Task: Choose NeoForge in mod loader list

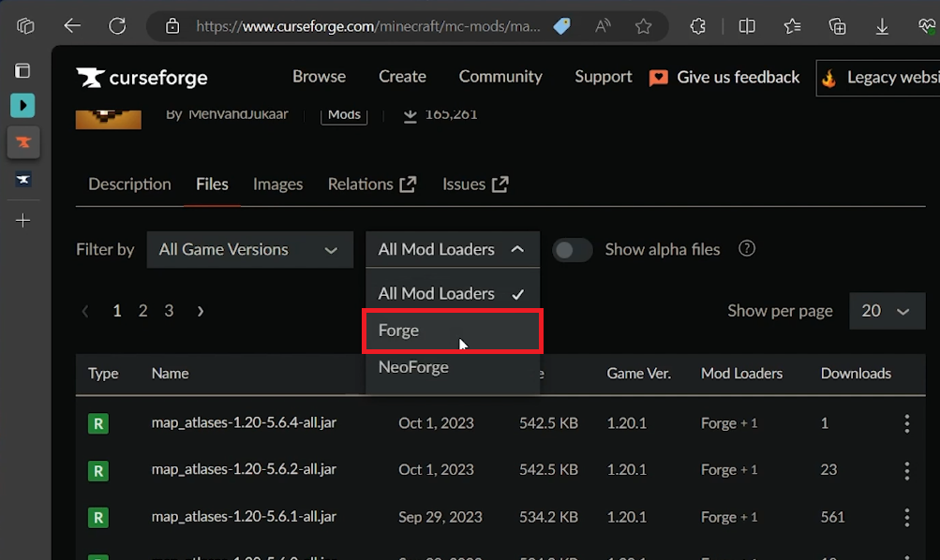Action: [x=453, y=367]
